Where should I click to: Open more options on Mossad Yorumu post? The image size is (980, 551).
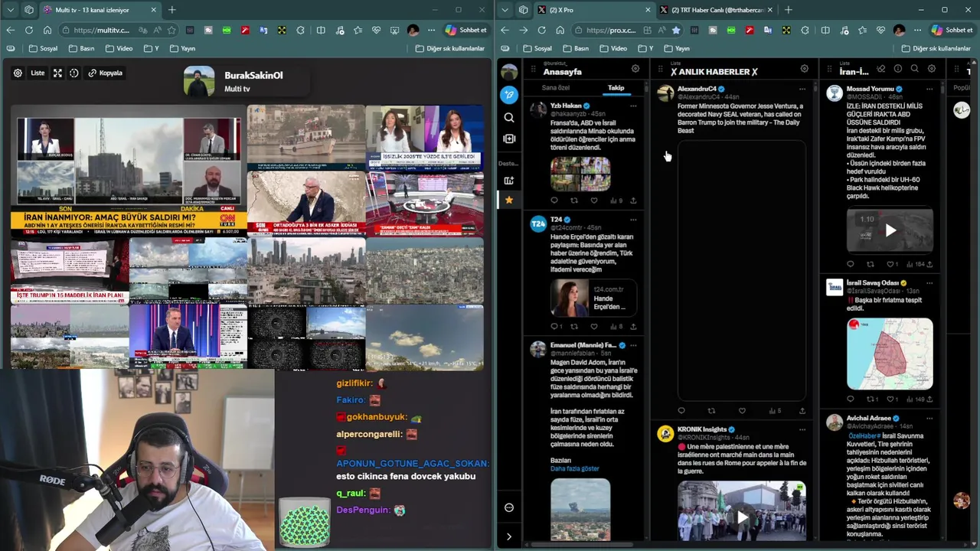pyautogui.click(x=929, y=89)
